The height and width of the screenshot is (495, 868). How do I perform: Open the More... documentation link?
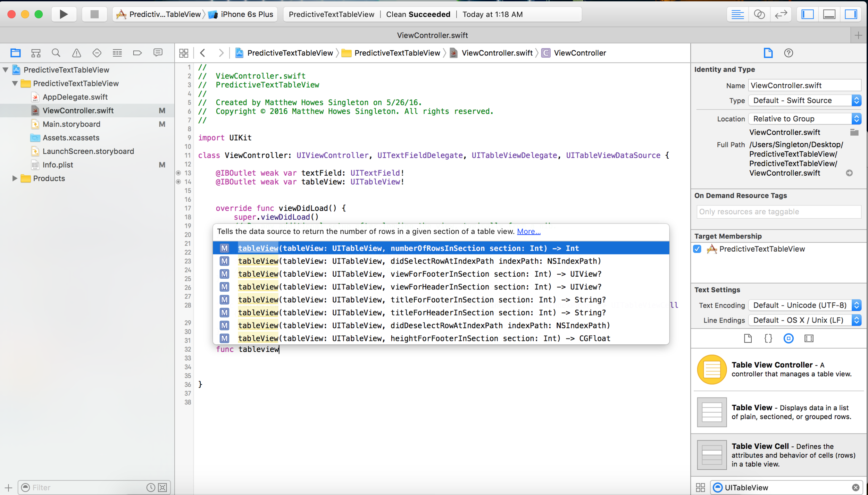528,231
